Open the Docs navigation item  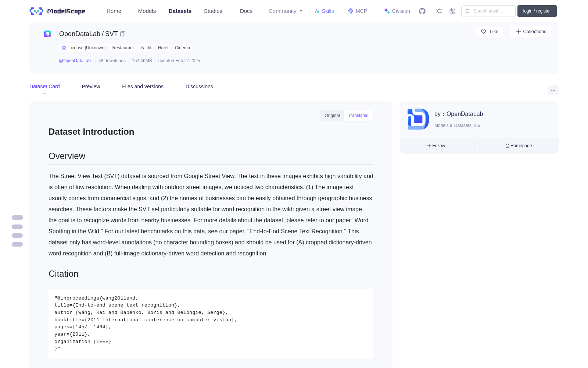tap(246, 11)
